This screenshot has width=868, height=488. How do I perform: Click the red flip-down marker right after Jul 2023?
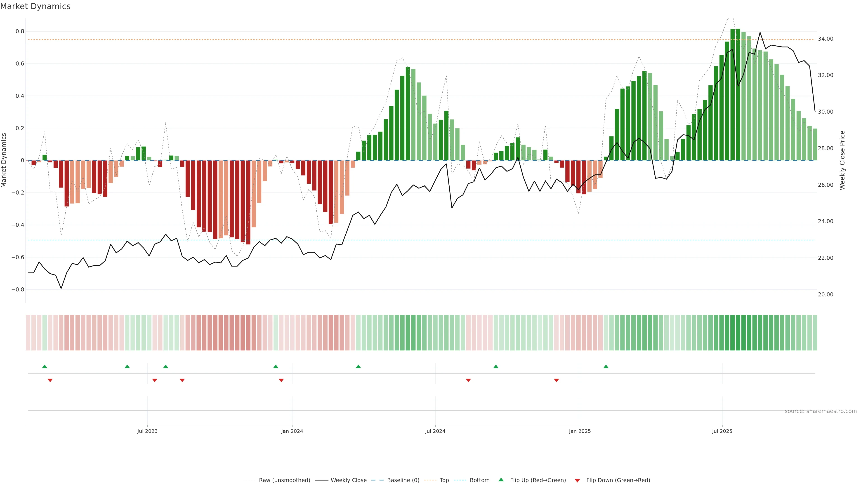155,380
